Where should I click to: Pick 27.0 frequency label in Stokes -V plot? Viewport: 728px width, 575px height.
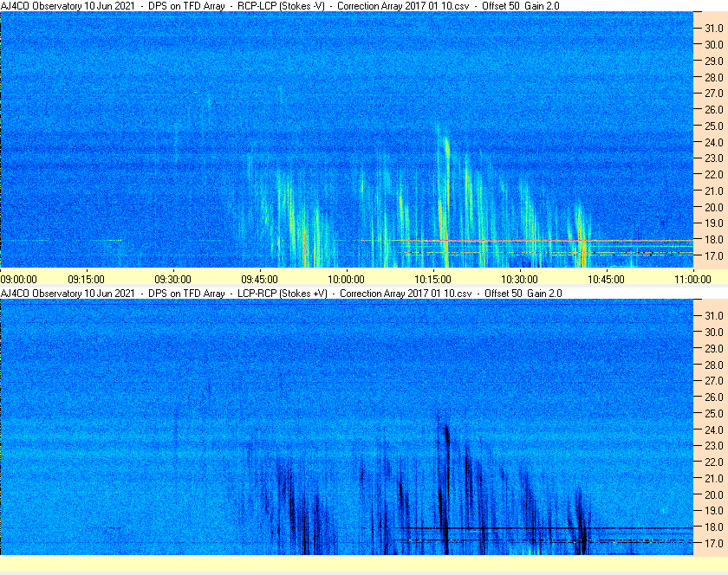pos(714,94)
